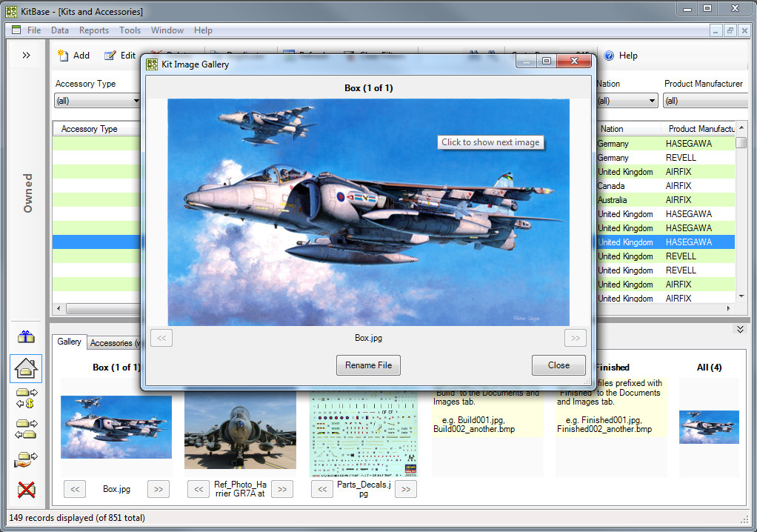
Task: Click next button for Ref_Photo image
Action: pyautogui.click(x=282, y=489)
